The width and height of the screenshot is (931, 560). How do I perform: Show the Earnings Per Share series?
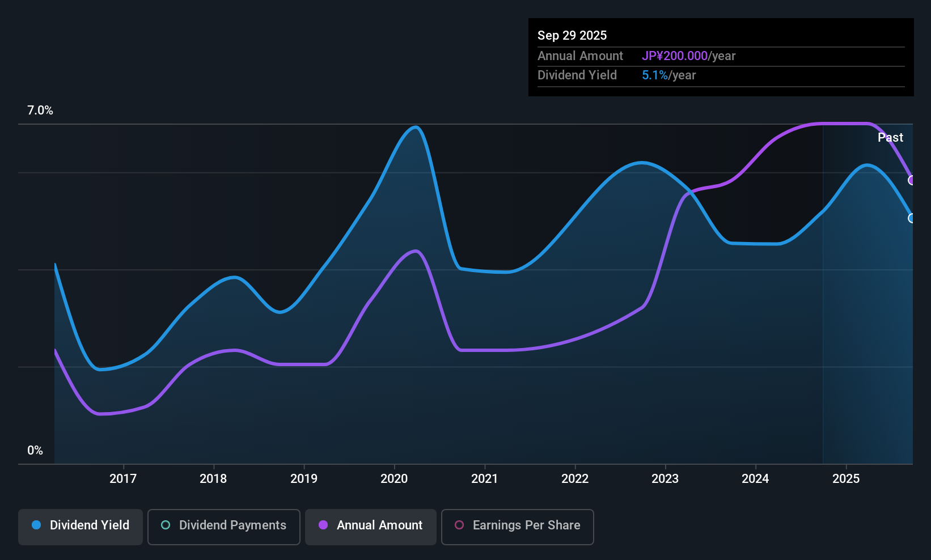pyautogui.click(x=518, y=527)
